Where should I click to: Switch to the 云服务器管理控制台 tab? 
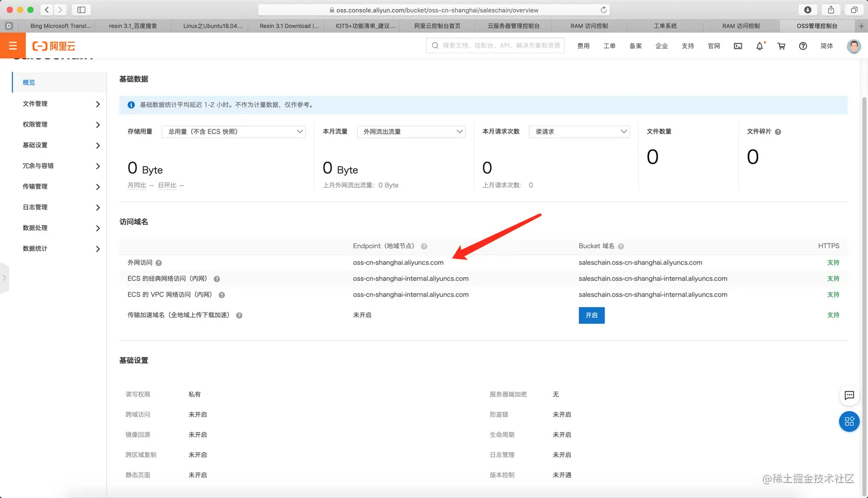(x=513, y=26)
